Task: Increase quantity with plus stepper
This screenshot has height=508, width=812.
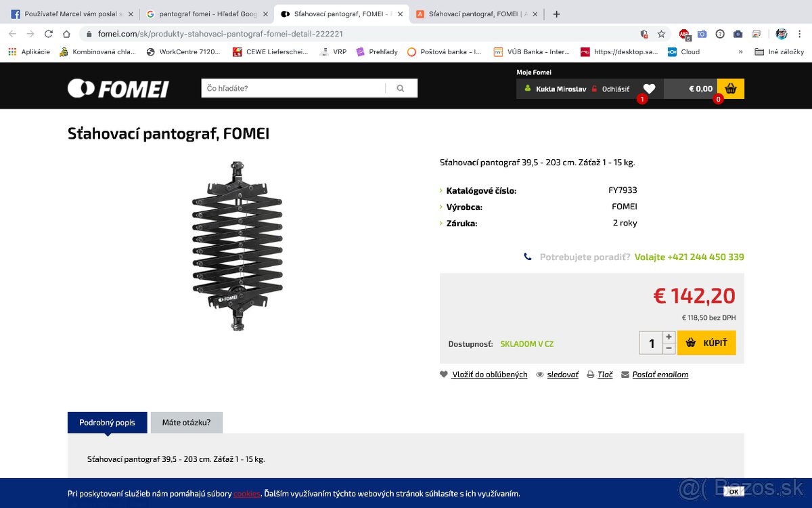Action: pyautogui.click(x=669, y=337)
